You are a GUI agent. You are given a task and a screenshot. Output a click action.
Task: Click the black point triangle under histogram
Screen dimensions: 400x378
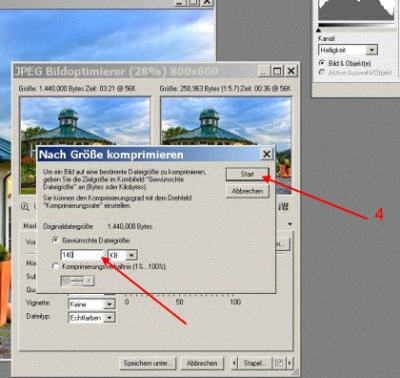coord(319,30)
